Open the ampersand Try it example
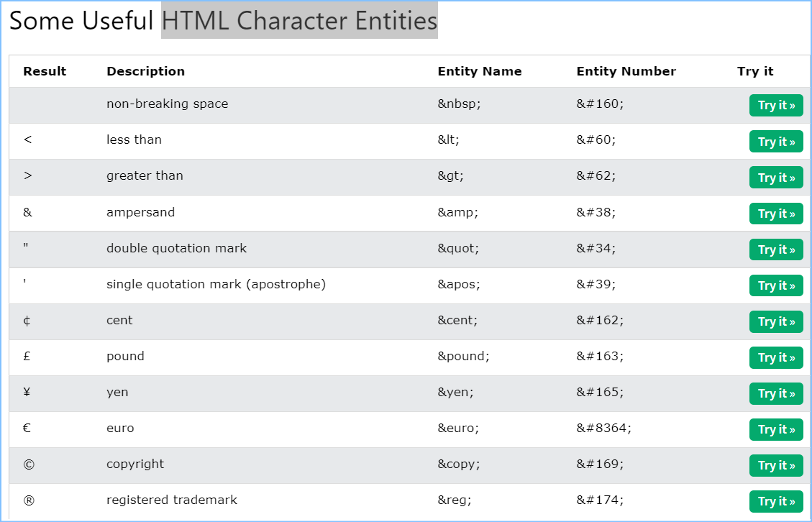The image size is (812, 522). coord(776,214)
